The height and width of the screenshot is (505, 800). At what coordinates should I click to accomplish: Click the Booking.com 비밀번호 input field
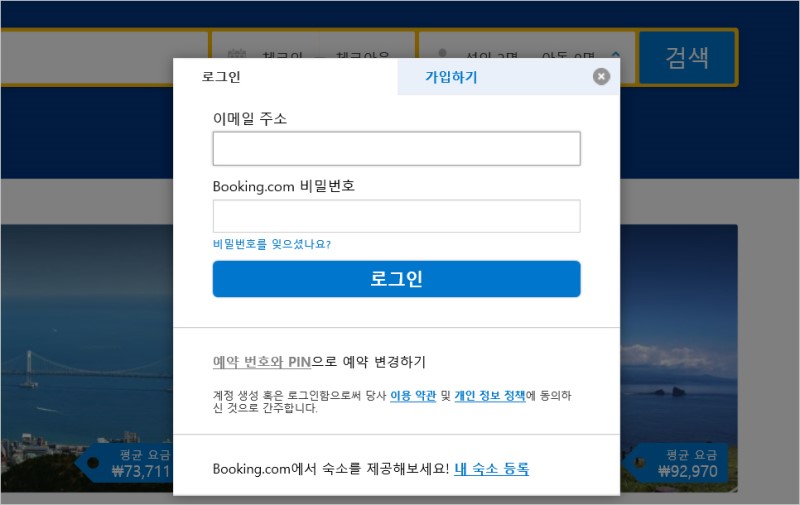[x=396, y=216]
